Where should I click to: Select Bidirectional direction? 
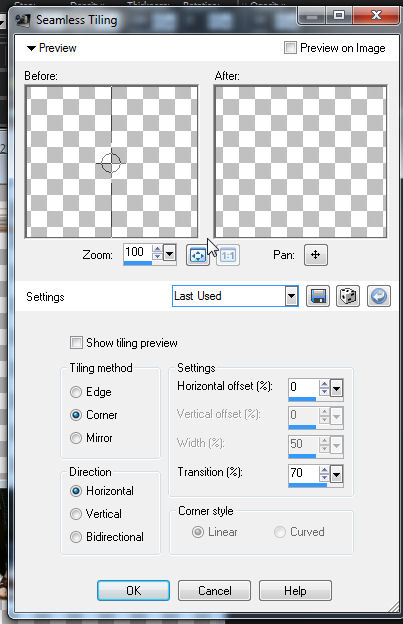tap(76, 537)
